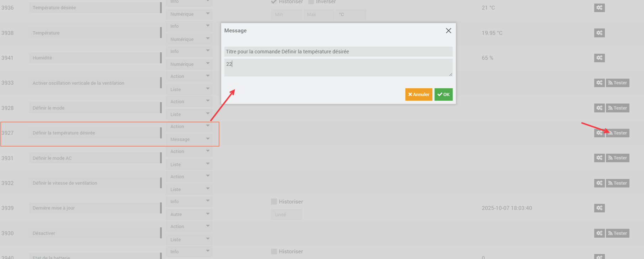This screenshot has height=259, width=644.
Task: Edit the Humidité name field
Action: (95, 58)
